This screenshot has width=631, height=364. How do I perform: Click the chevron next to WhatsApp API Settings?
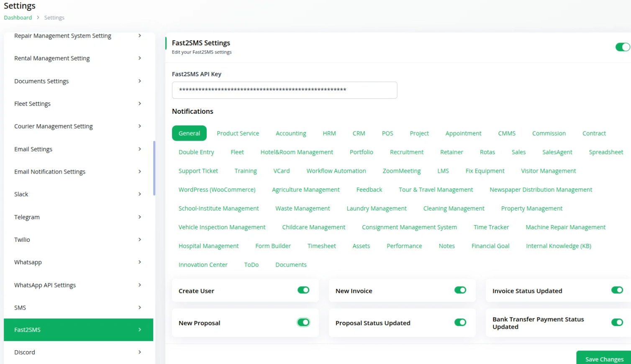point(140,285)
